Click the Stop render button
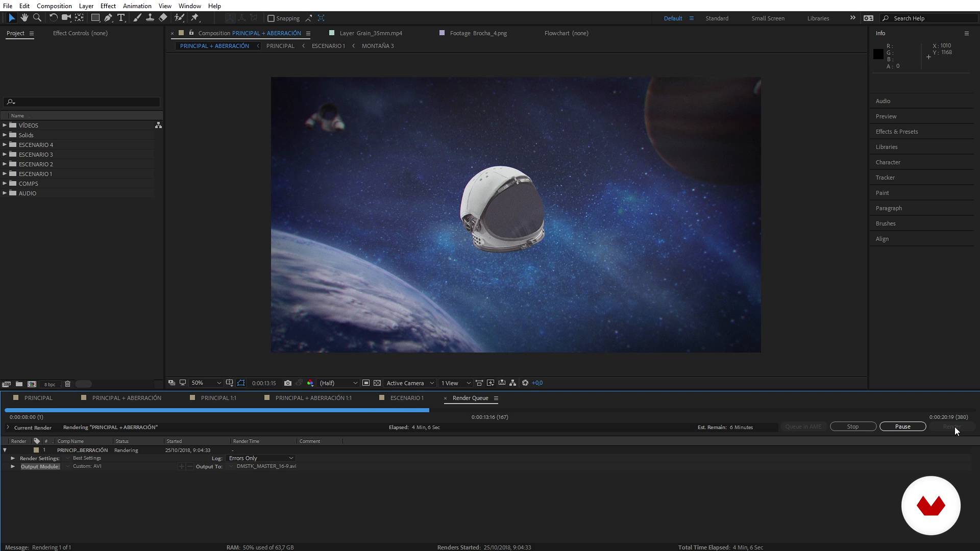This screenshot has height=551, width=980. point(853,427)
